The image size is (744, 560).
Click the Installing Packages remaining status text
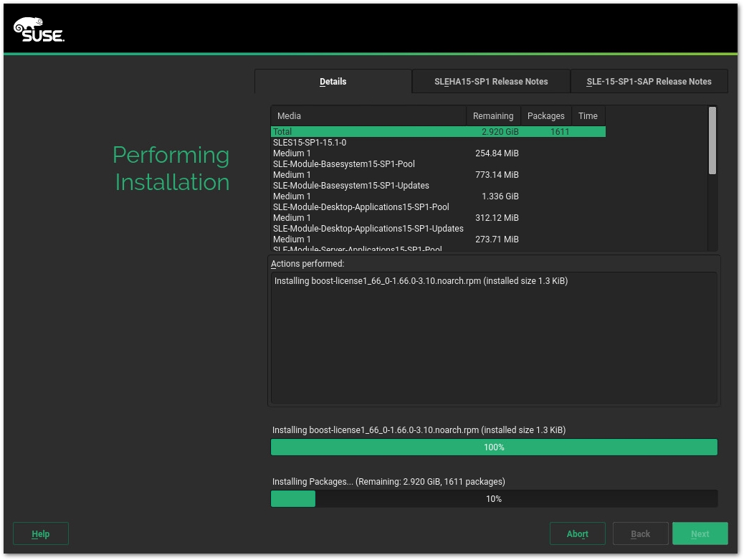pyautogui.click(x=388, y=482)
